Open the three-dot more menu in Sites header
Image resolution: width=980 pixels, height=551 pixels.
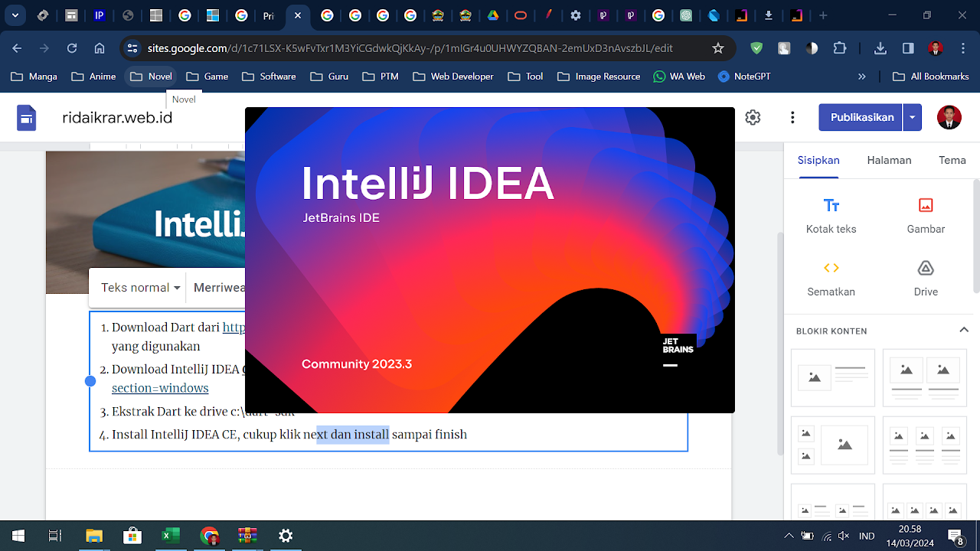(x=792, y=117)
